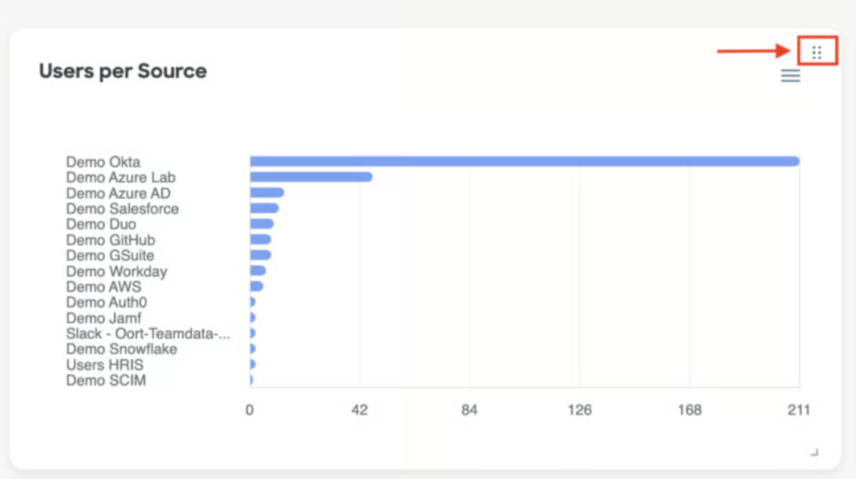
Task: Open the chart hamburger menu
Action: coord(790,76)
